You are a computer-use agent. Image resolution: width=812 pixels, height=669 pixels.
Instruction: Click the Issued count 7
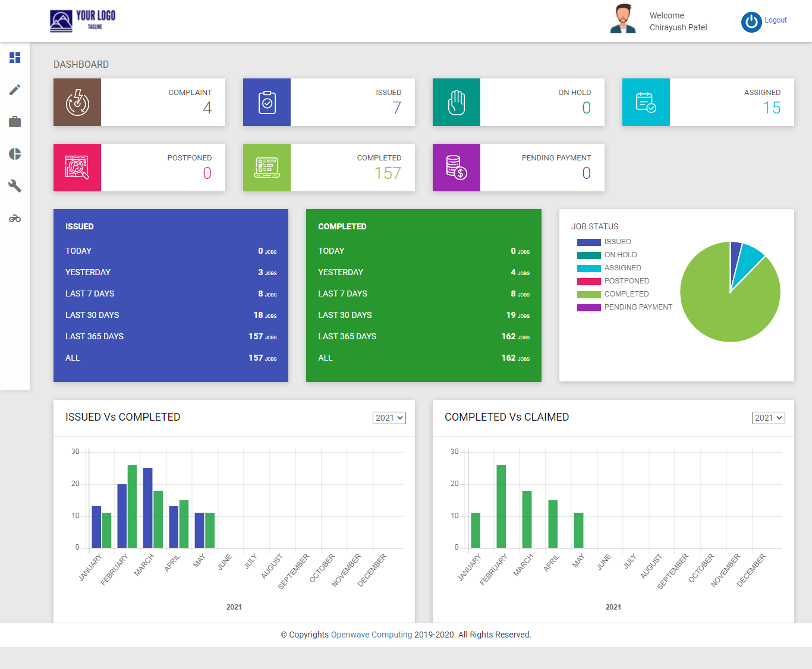397,108
